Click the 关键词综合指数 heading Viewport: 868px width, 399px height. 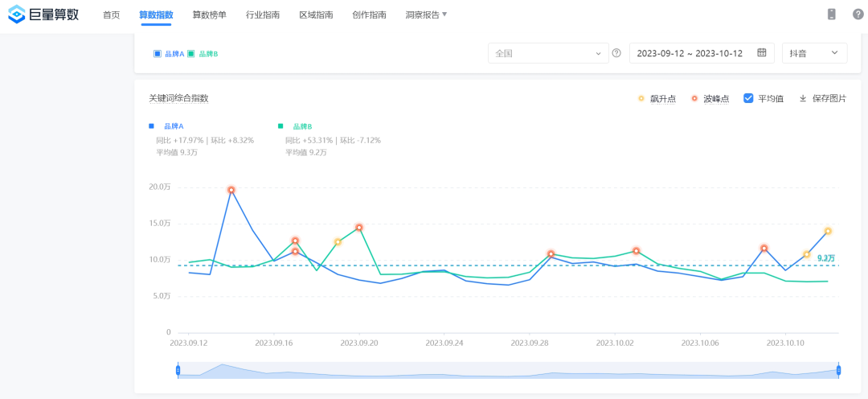[178, 98]
